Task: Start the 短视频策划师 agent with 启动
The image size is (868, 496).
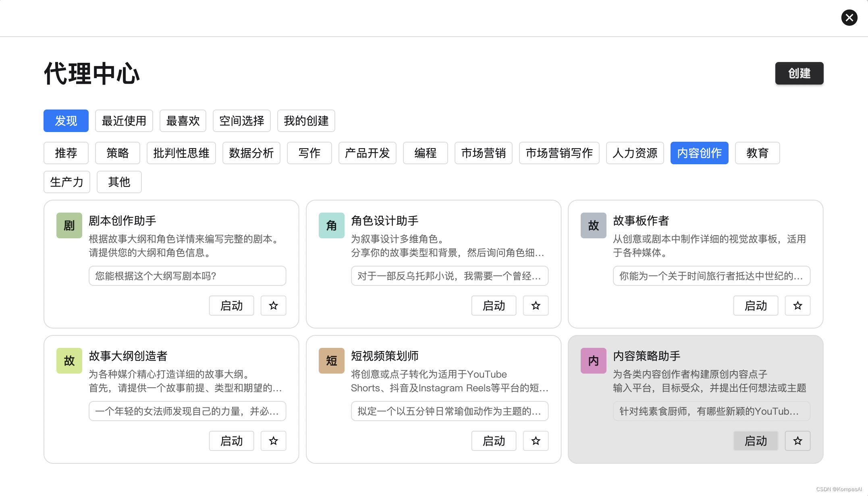Action: pyautogui.click(x=494, y=441)
